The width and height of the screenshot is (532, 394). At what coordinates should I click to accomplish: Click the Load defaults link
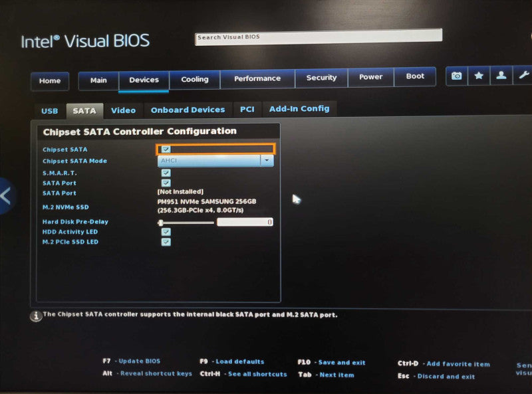tap(240, 362)
